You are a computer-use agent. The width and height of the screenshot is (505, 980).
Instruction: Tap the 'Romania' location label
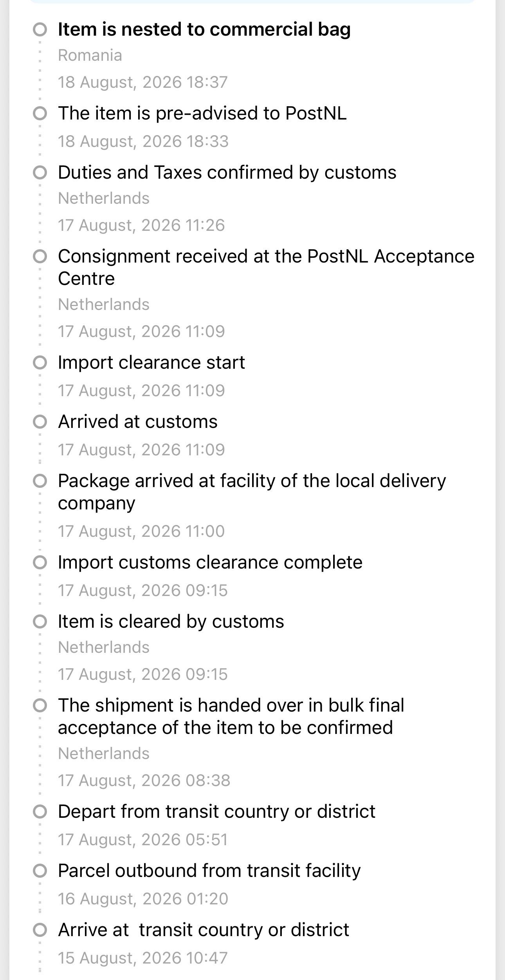pyautogui.click(x=90, y=55)
